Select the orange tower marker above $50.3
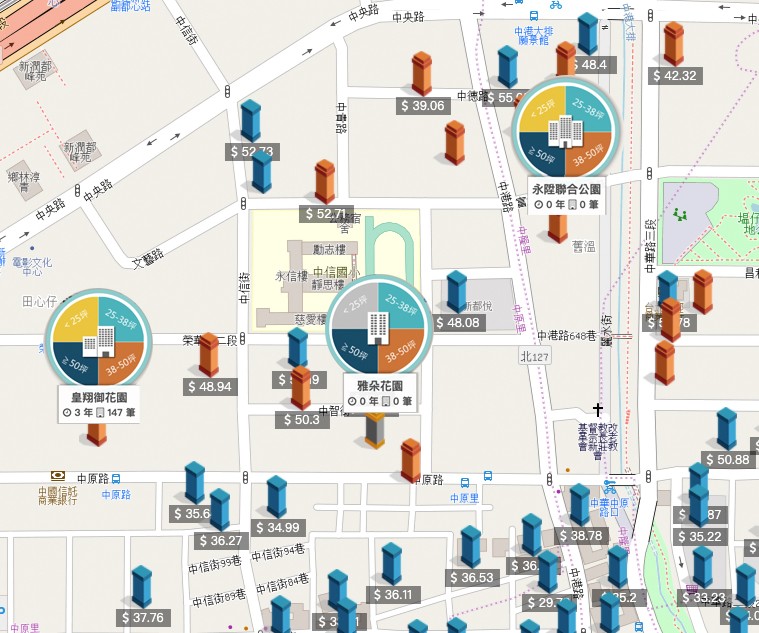759x633 pixels. point(301,388)
